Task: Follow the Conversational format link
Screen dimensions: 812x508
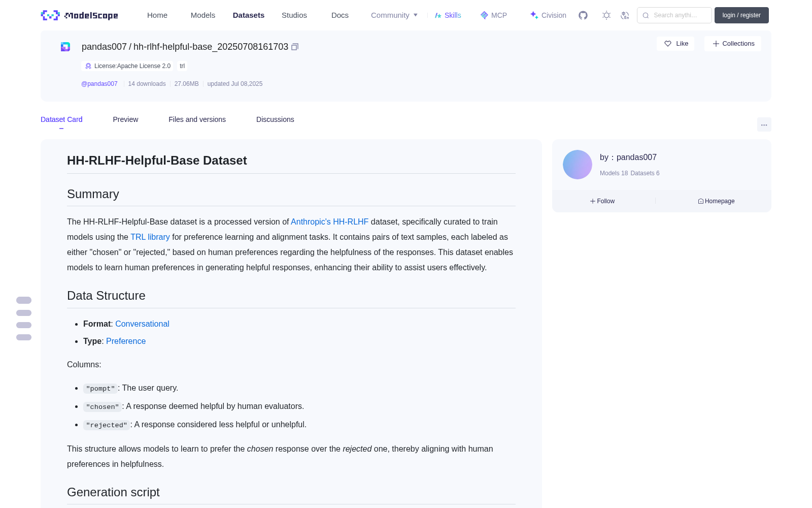Action: (142, 324)
